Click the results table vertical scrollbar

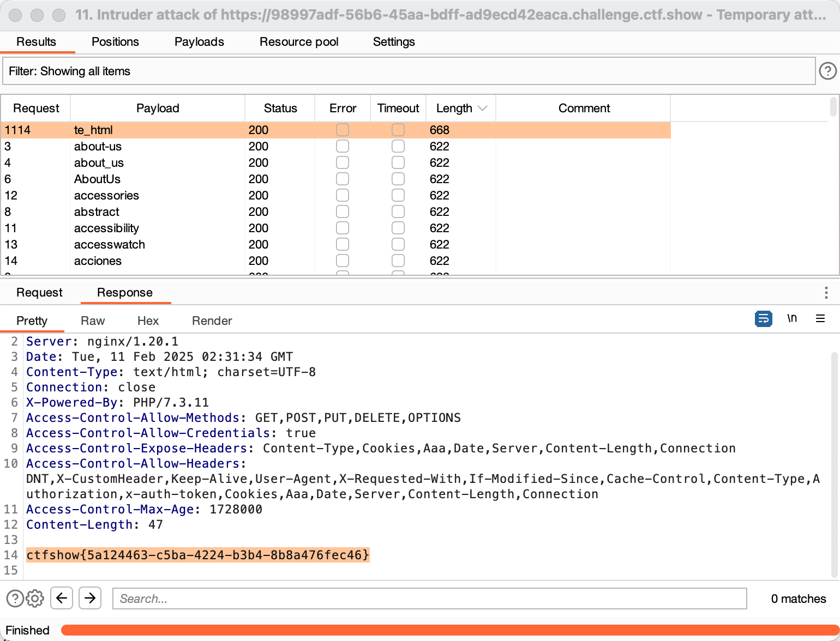(833, 107)
